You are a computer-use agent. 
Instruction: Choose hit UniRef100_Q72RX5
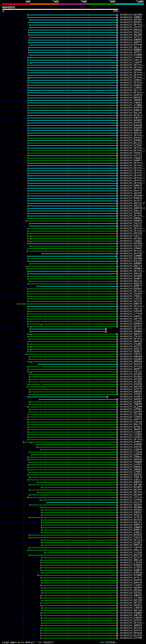131,567
